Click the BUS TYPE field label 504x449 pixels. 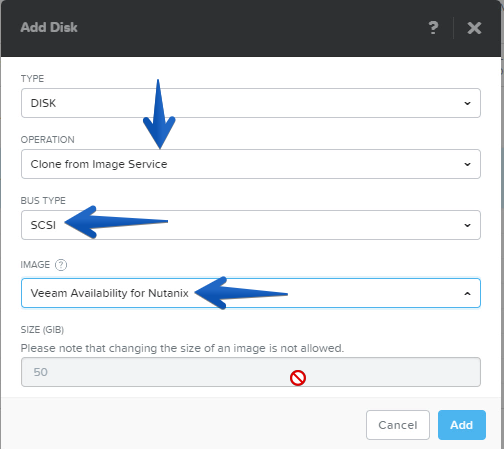[x=43, y=201]
